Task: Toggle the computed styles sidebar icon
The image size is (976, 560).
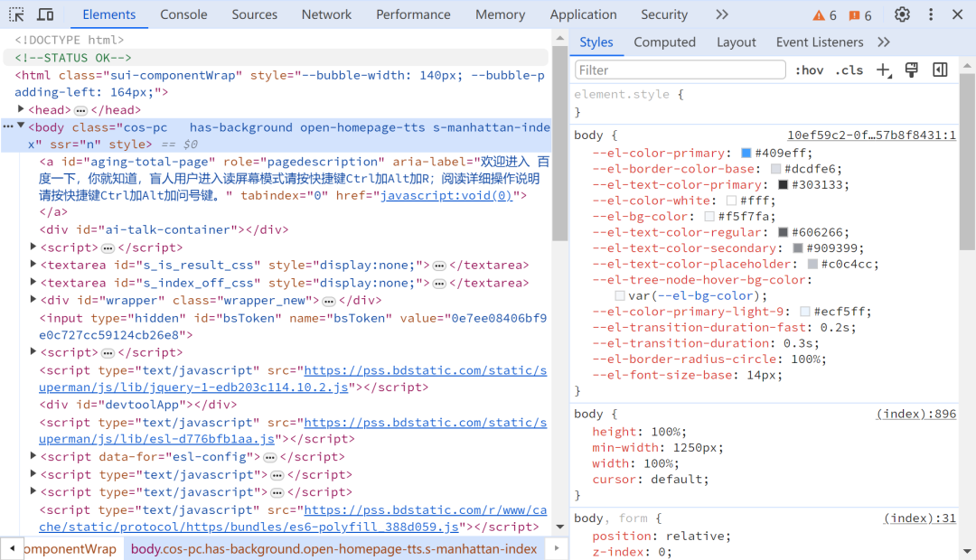Action: coord(940,70)
